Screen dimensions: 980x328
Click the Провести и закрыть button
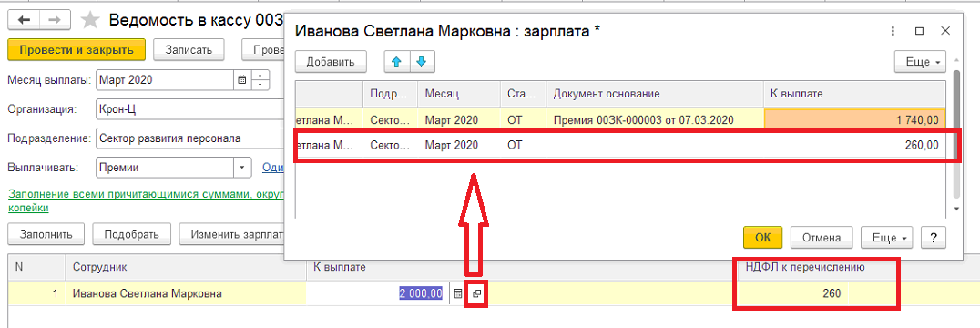77,50
